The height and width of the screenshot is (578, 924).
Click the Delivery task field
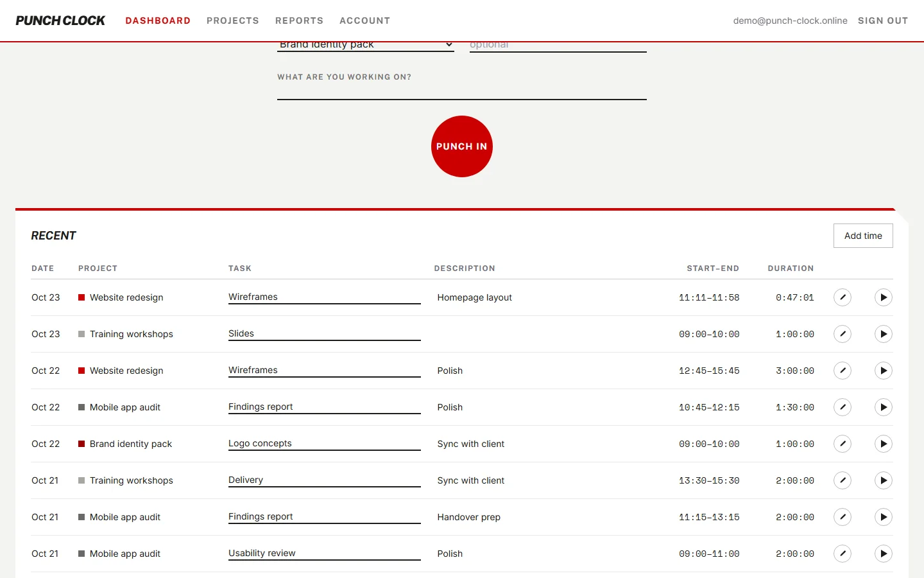[325, 480]
